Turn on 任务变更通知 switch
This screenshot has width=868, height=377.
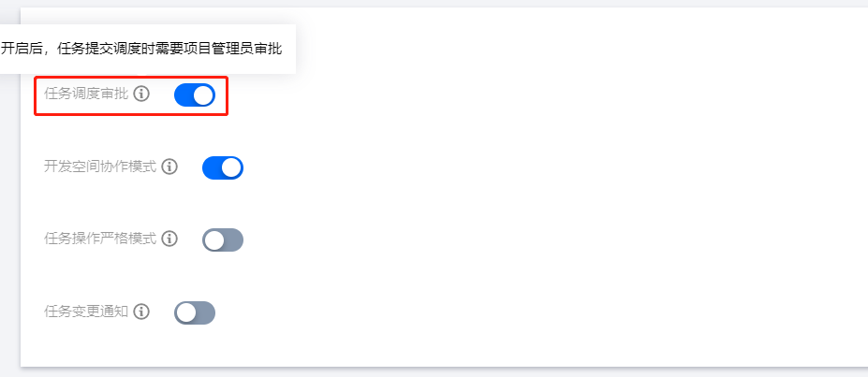click(x=195, y=312)
